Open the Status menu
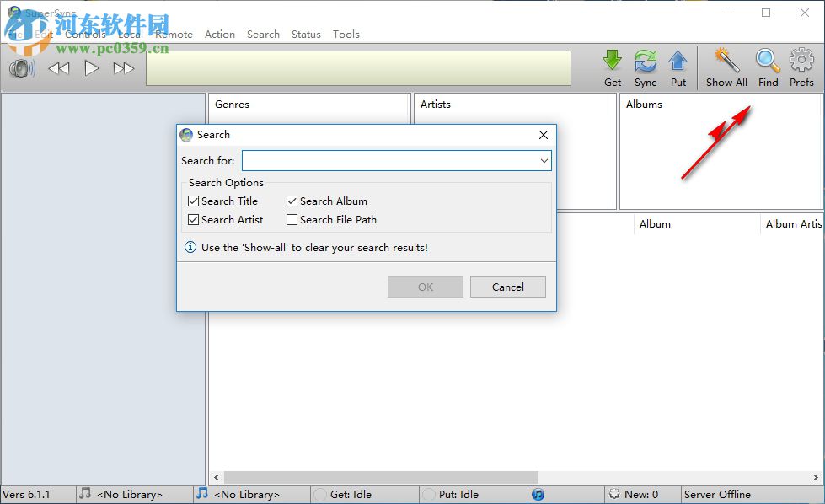Screen dimensions: 825x504 (306, 35)
